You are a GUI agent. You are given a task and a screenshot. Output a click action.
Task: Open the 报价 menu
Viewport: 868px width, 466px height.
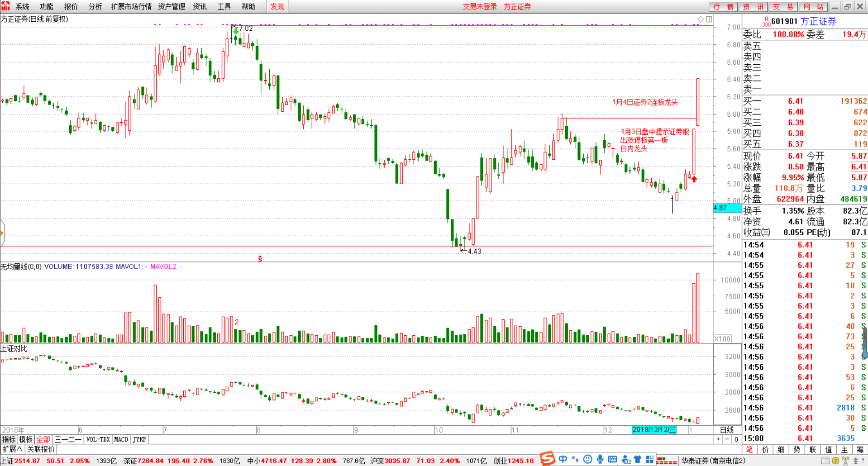pyautogui.click(x=71, y=6)
